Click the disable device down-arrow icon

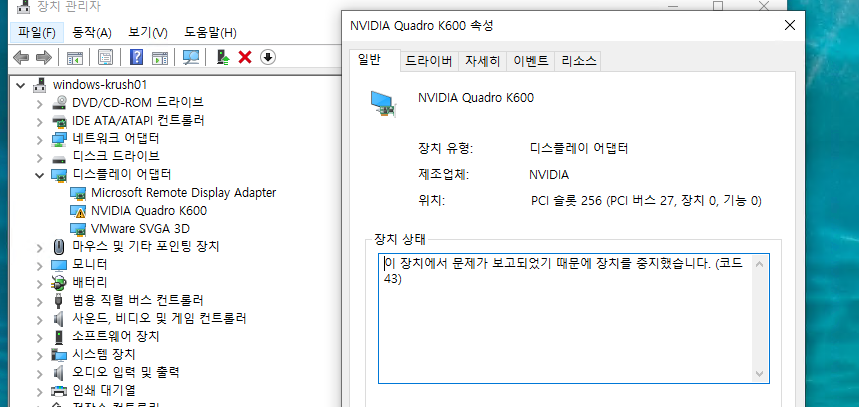pyautogui.click(x=267, y=57)
